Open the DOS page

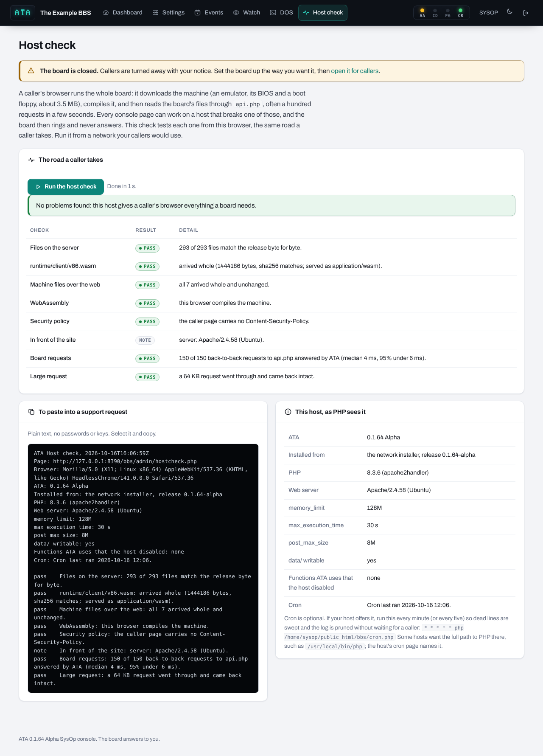(281, 13)
